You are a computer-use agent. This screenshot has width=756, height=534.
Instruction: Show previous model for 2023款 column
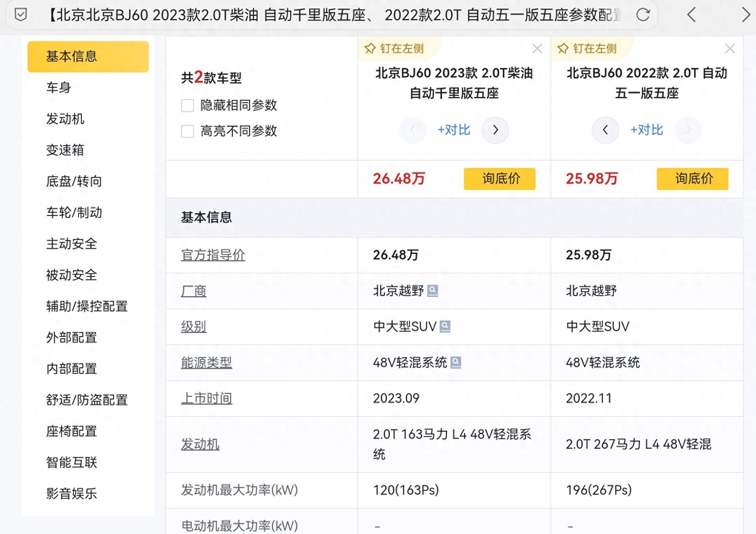413,130
